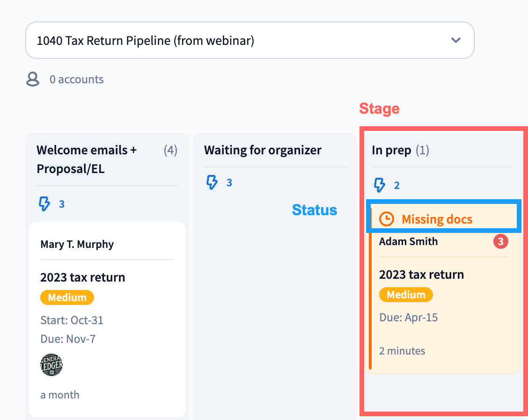Click the clock icon beside Missing docs
528x420 pixels.
point(387,219)
